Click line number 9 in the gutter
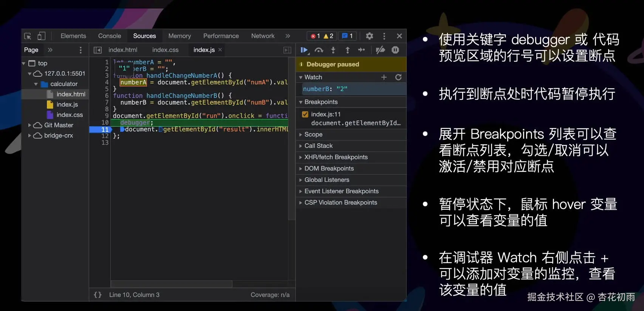Screen dimensions: 644x311 coord(107,116)
